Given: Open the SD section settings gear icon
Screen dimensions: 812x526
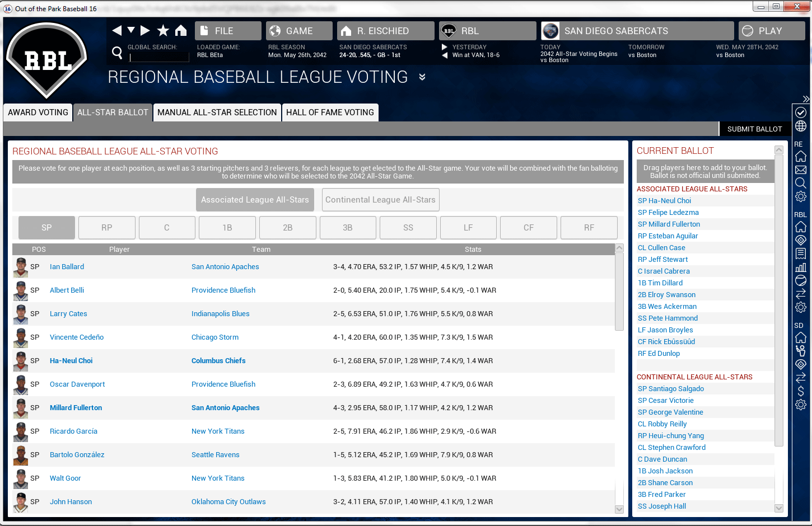Looking at the screenshot, I should click(x=801, y=405).
